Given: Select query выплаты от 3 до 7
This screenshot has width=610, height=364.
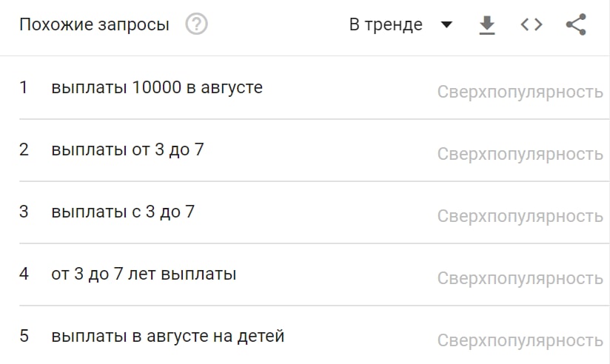Looking at the screenshot, I should point(127,149).
